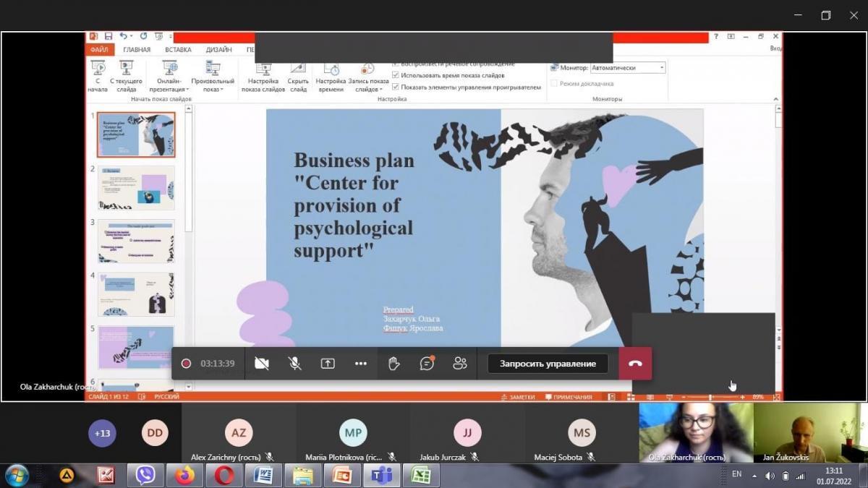Viewport: 868px width, 488px height.
Task: Open Microsoft Teams from the taskbar
Action: pos(380,475)
